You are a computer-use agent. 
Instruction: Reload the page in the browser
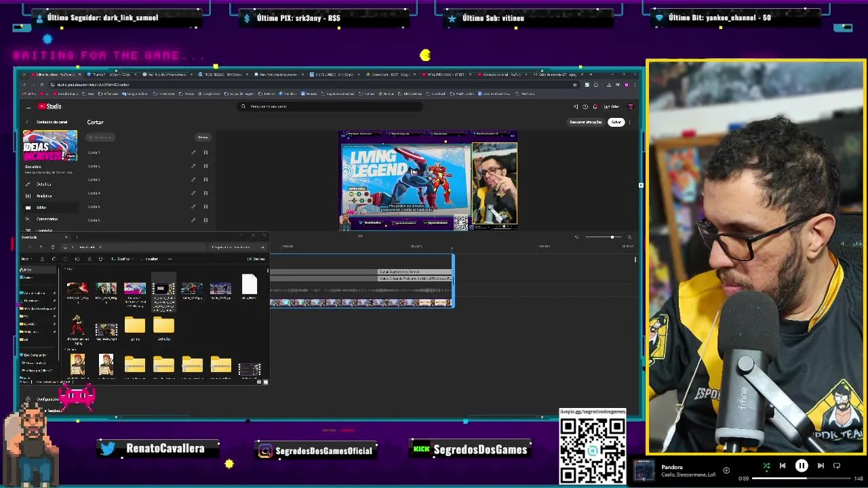click(x=42, y=85)
